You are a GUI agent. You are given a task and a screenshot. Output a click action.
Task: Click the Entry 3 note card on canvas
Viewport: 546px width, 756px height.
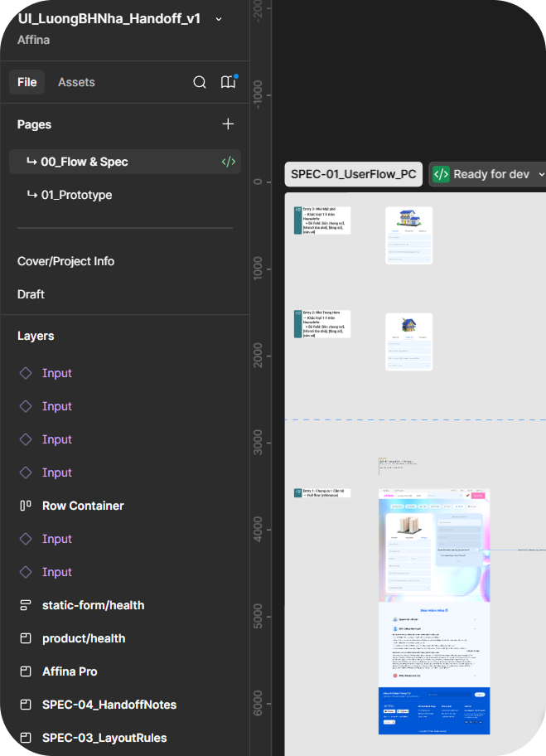tap(322, 220)
